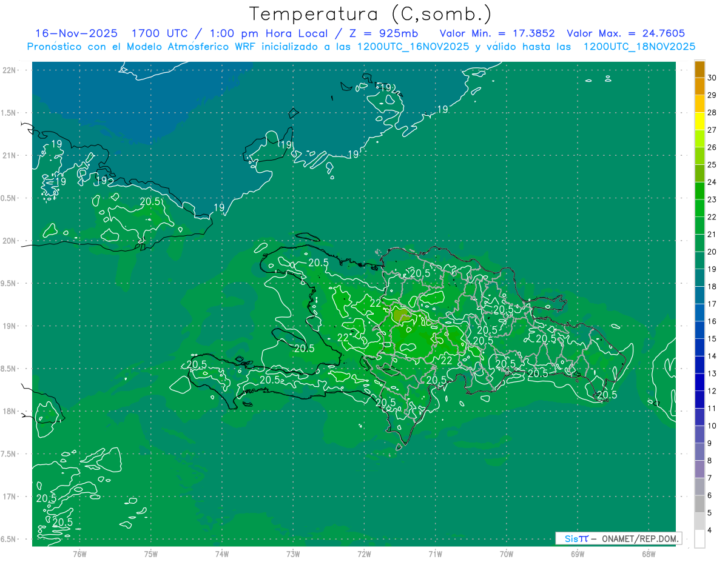Click the Valor Min. = 17.3852 text

tap(497, 33)
